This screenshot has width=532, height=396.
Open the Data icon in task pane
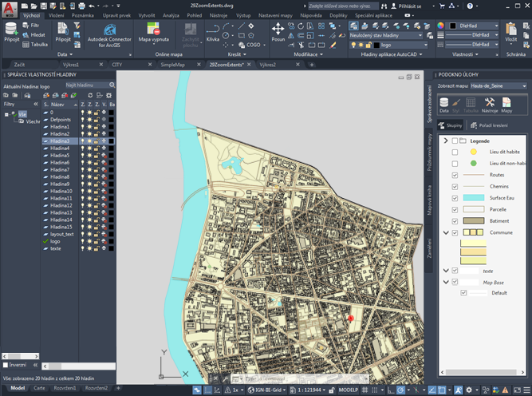(x=444, y=103)
